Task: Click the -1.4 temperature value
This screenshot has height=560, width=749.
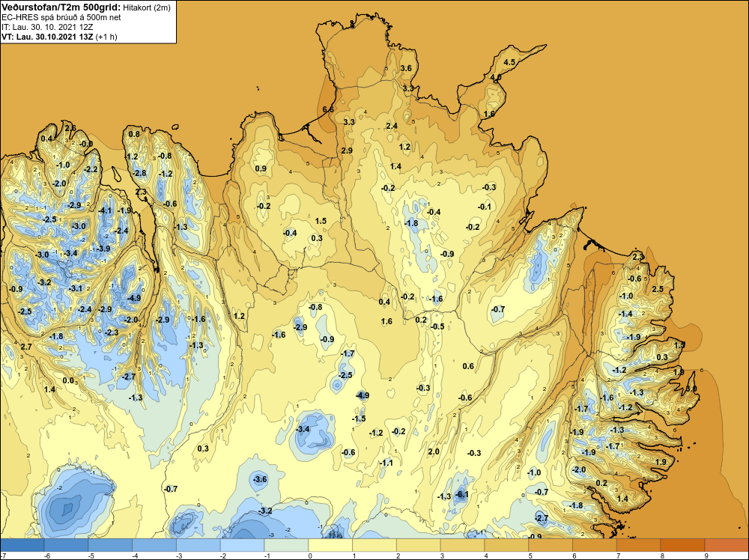Action: point(625,314)
